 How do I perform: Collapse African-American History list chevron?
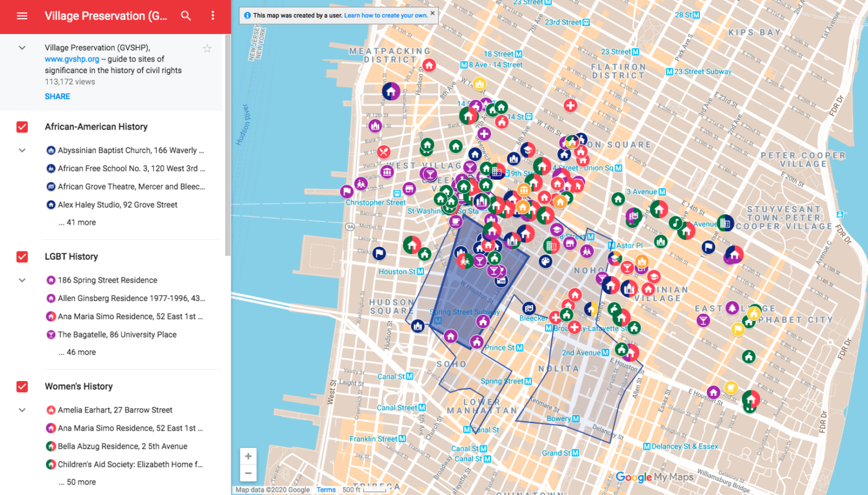[22, 151]
